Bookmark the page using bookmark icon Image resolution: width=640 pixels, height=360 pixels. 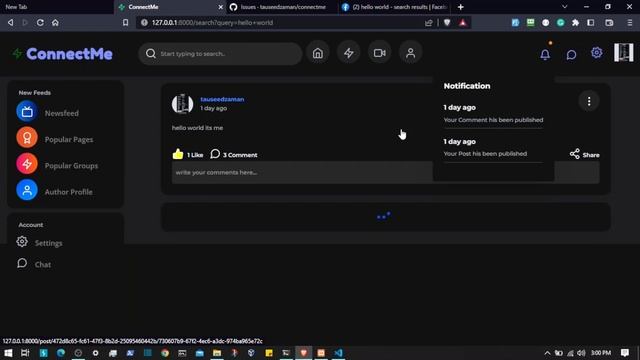tap(125, 23)
